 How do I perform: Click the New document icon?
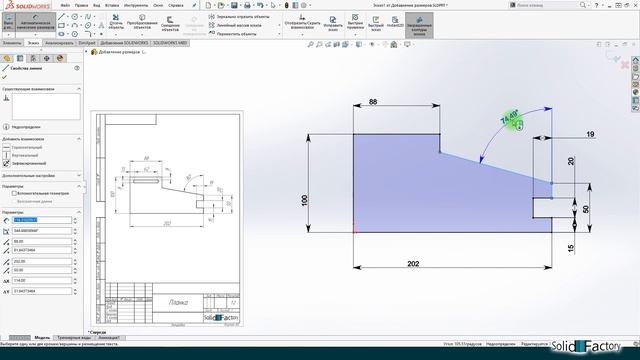point(209,5)
